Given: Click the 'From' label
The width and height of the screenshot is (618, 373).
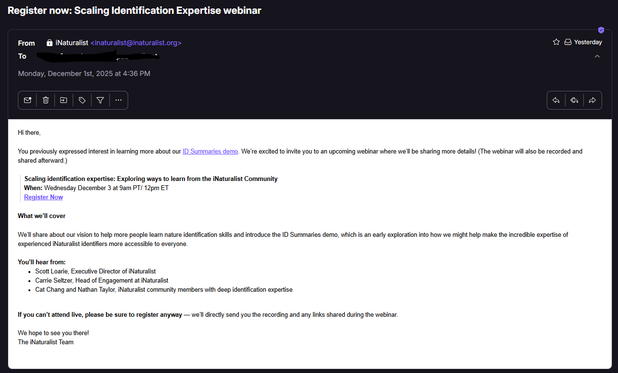Looking at the screenshot, I should tap(26, 43).
